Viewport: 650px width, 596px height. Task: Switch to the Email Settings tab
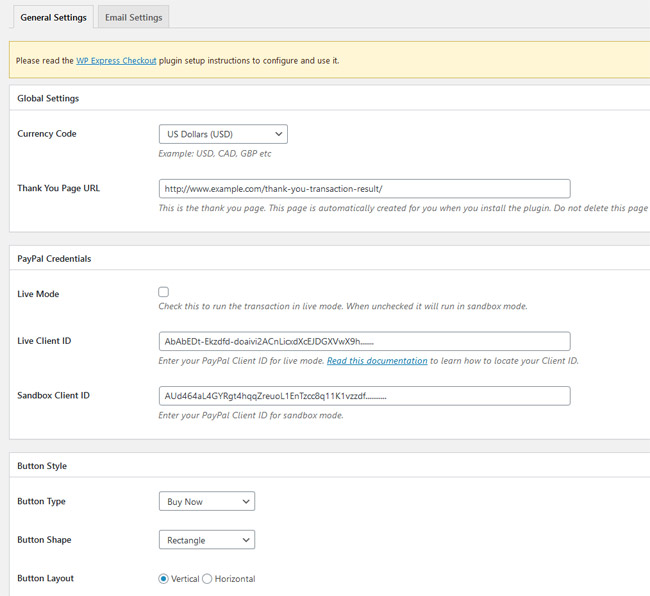coord(133,17)
